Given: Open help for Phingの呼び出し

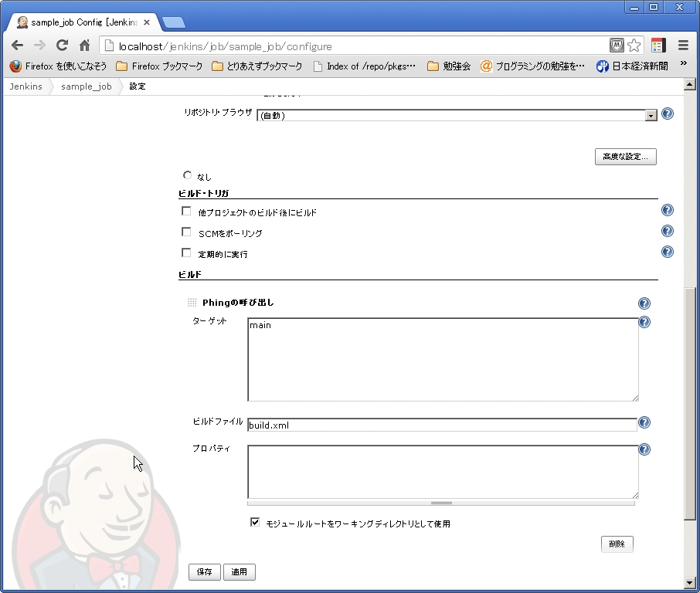Looking at the screenshot, I should coord(644,303).
